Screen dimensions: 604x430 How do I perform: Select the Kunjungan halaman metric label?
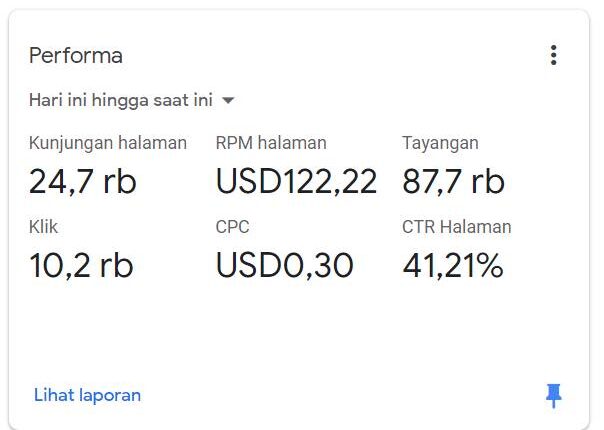[x=108, y=143]
